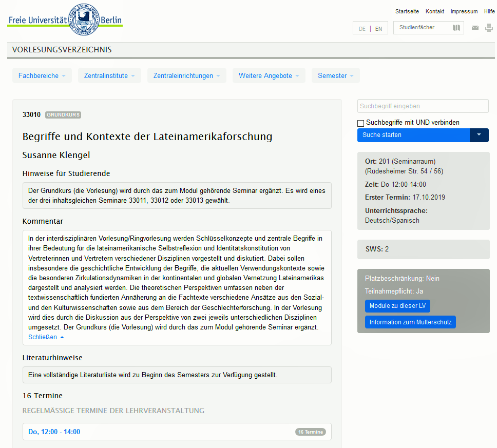The height and width of the screenshot is (448, 497).
Task: Click the envelope mail icon
Action: point(475,28)
